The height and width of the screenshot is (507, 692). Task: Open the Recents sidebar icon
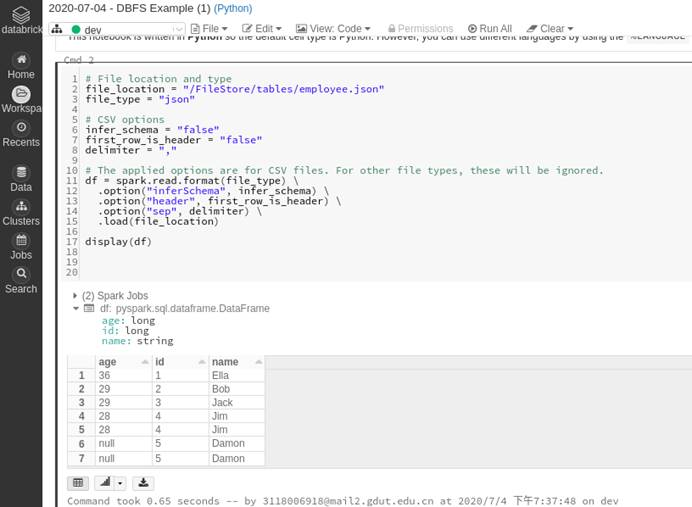(21, 128)
